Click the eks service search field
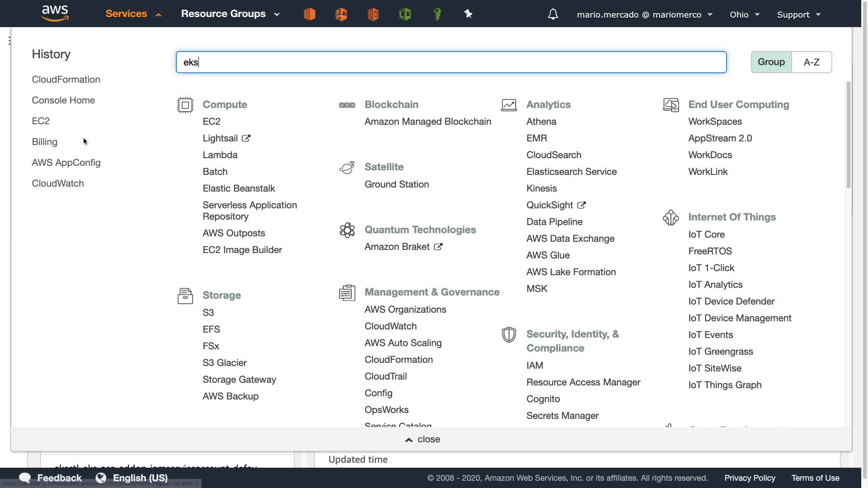868x488 pixels. click(451, 62)
